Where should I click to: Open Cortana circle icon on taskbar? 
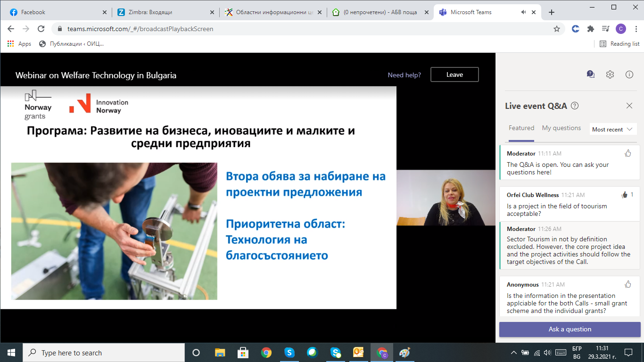196,353
